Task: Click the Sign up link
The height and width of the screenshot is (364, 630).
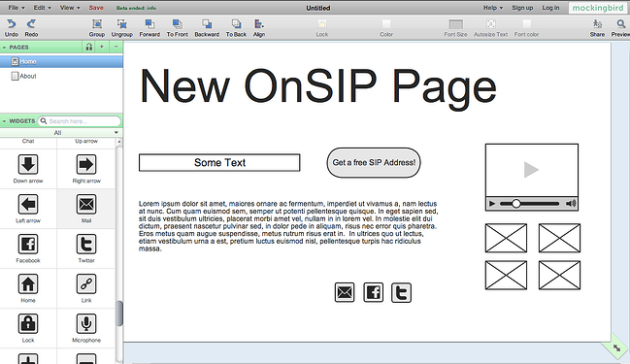Action: pos(522,8)
